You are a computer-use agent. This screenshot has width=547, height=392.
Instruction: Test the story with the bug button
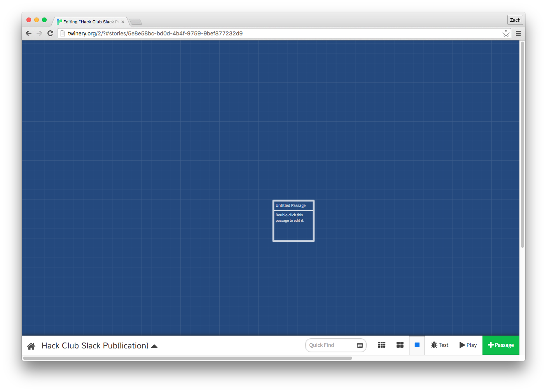(439, 345)
